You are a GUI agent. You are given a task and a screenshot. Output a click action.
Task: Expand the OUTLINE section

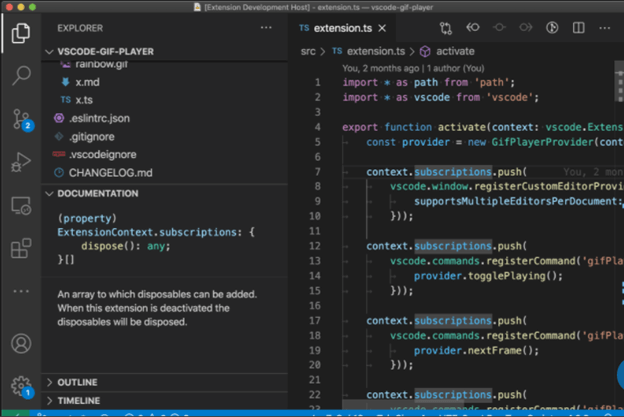click(165, 382)
